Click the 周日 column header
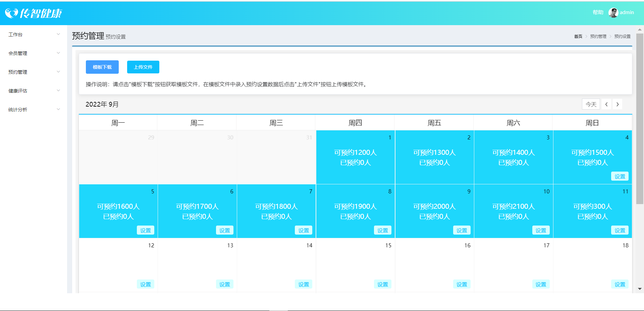 coord(592,123)
